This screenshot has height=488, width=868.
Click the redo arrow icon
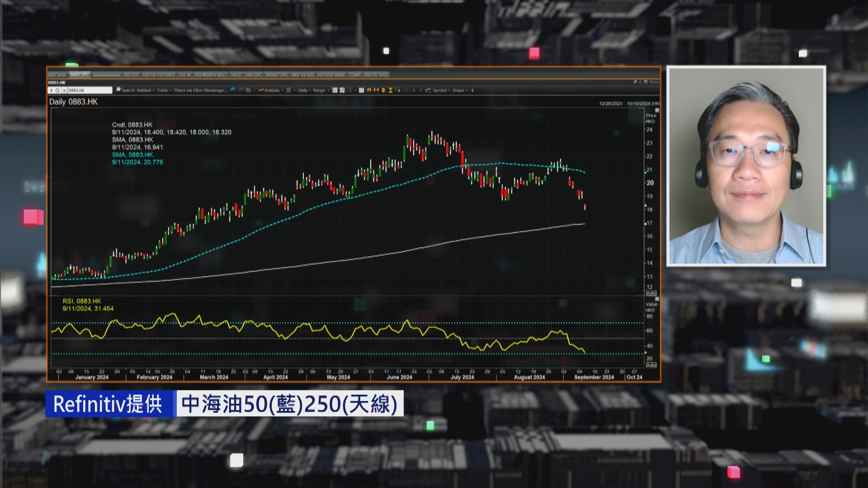click(241, 90)
